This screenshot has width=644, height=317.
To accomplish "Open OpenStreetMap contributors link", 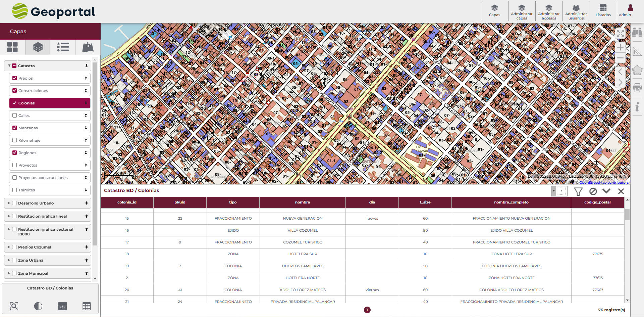I will 603,183.
